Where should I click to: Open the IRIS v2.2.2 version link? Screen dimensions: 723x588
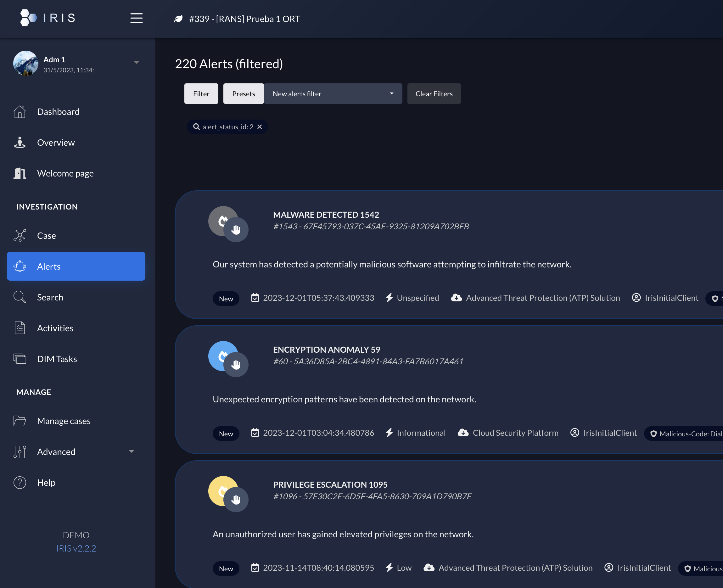point(76,548)
